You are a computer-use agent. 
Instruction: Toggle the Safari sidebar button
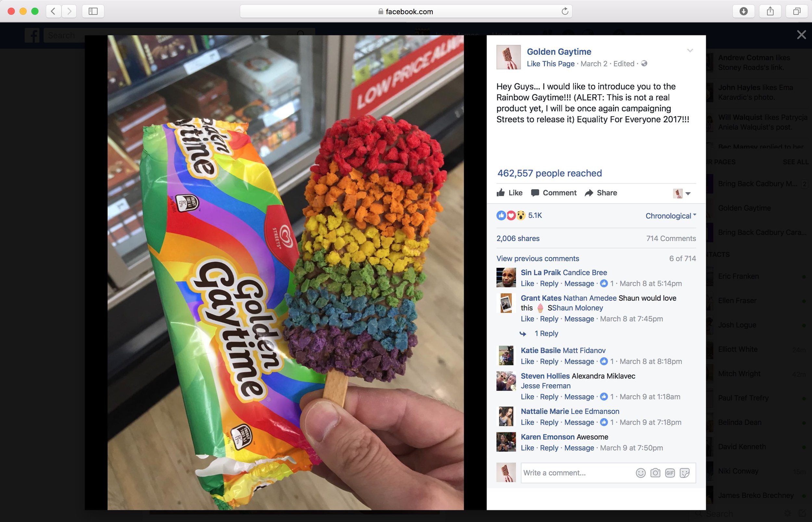tap(93, 12)
